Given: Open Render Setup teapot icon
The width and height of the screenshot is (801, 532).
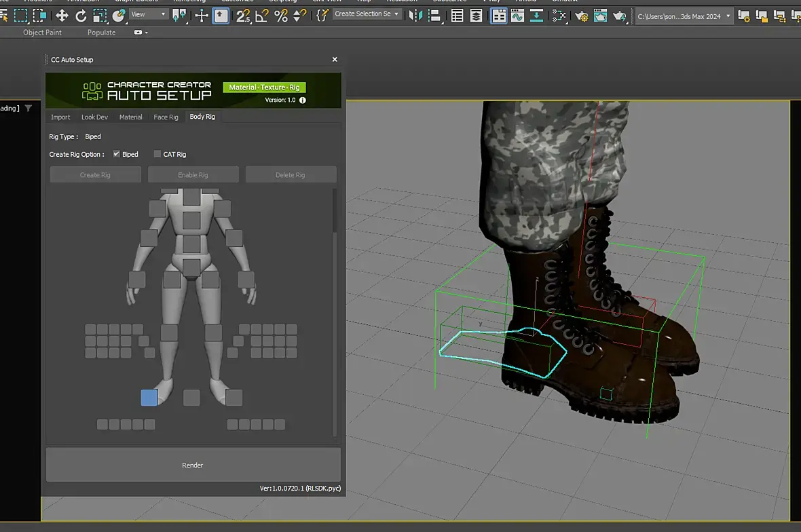Looking at the screenshot, I should point(581,16).
